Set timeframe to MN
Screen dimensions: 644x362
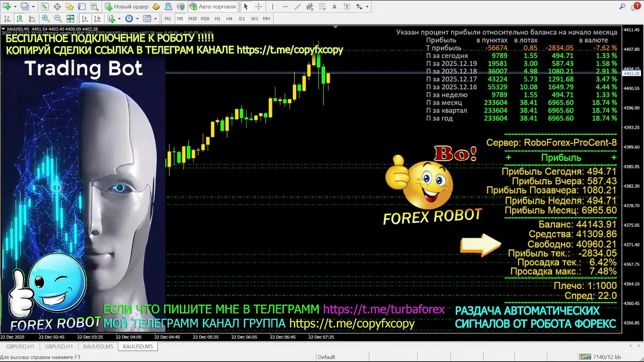(267, 19)
